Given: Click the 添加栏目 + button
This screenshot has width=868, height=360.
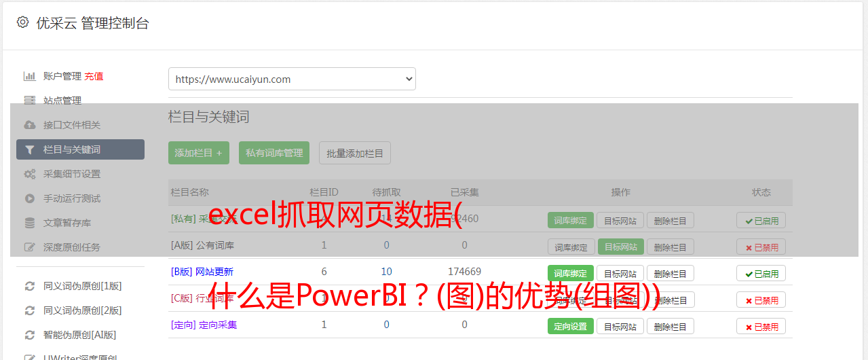Looking at the screenshot, I should (x=199, y=153).
